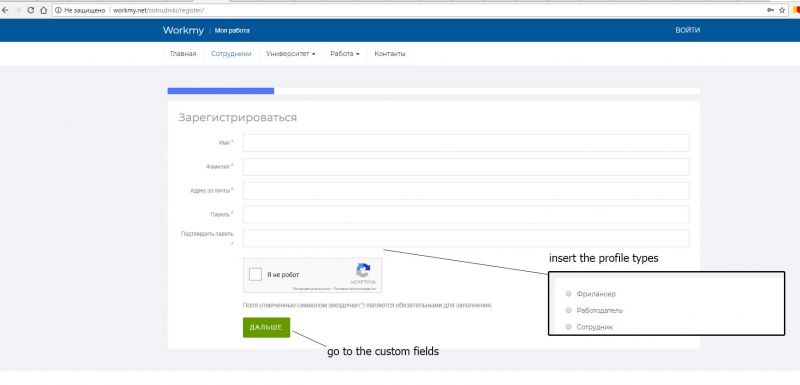This screenshot has height=385, width=800.
Task: Click the required fields asterisk note
Action: (x=367, y=305)
